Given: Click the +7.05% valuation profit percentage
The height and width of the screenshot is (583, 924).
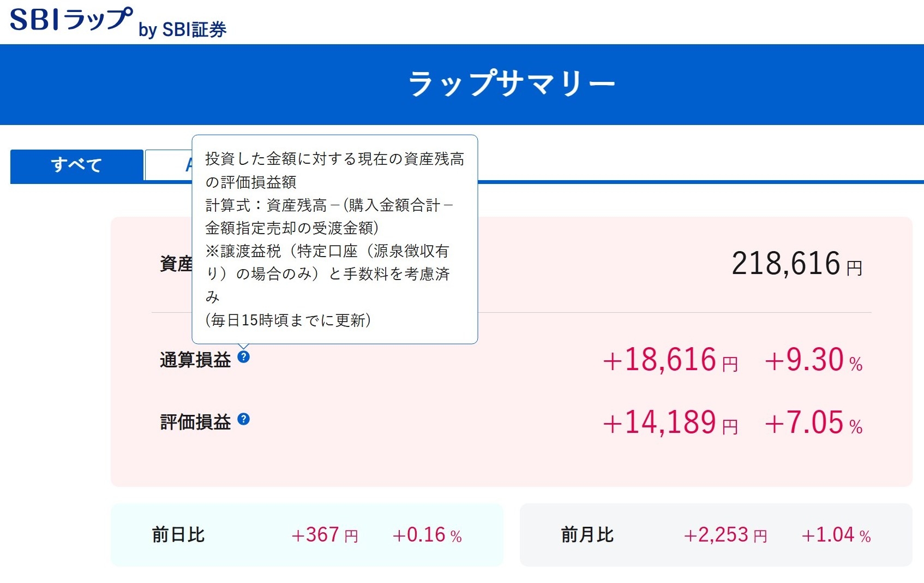Looking at the screenshot, I should click(x=813, y=423).
